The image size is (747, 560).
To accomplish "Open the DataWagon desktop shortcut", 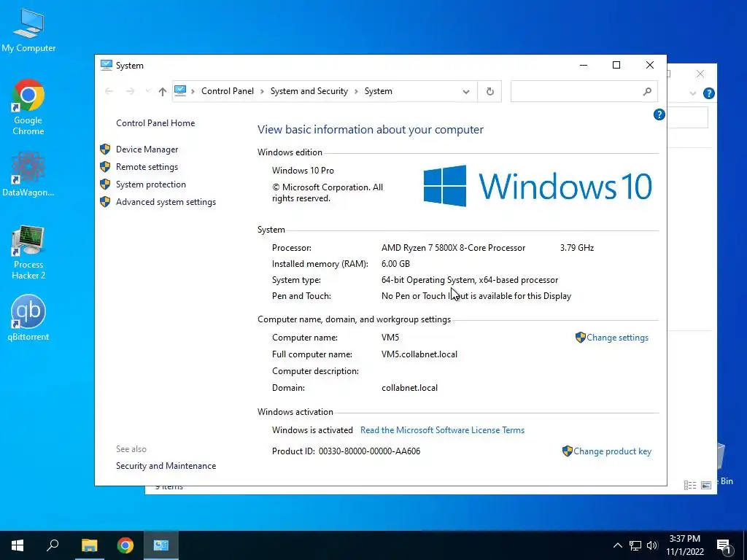I will click(x=28, y=174).
